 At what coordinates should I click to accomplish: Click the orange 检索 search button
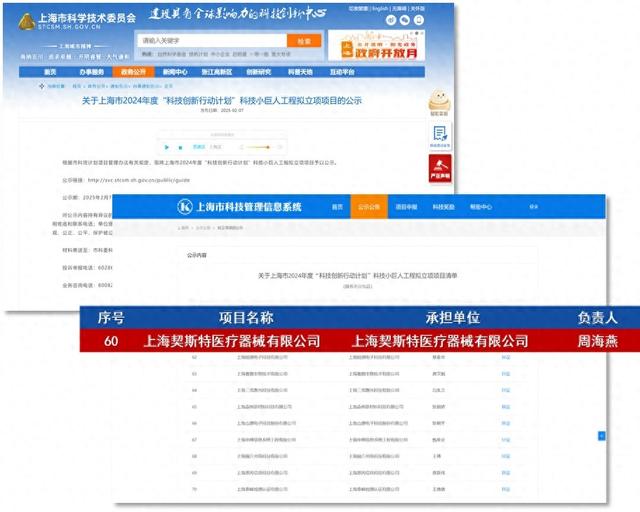[x=304, y=41]
